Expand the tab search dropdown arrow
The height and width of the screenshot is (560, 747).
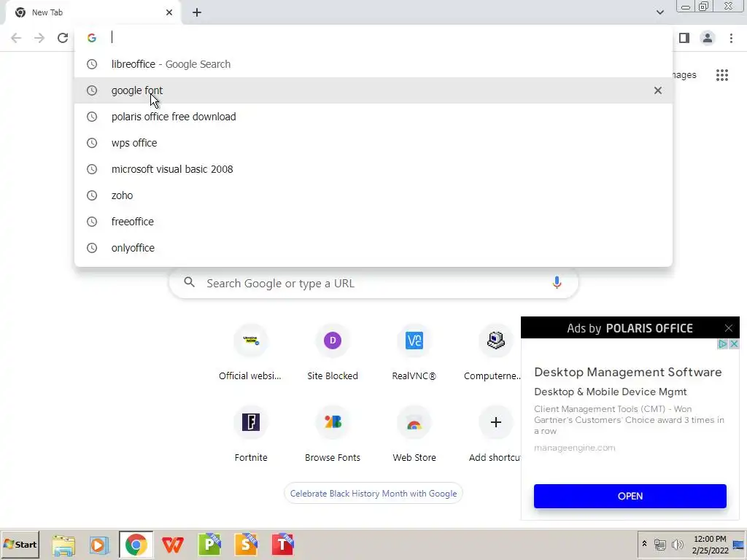pos(659,12)
